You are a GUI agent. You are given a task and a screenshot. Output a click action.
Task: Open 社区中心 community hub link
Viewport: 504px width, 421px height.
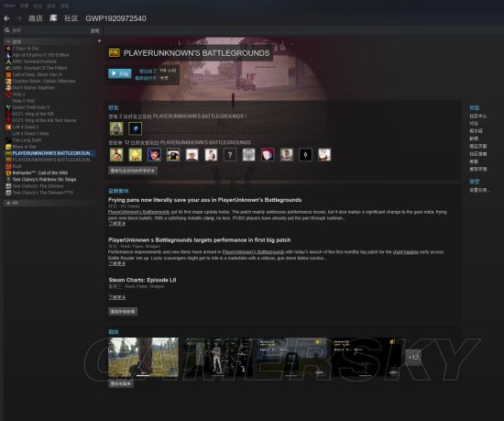point(478,116)
